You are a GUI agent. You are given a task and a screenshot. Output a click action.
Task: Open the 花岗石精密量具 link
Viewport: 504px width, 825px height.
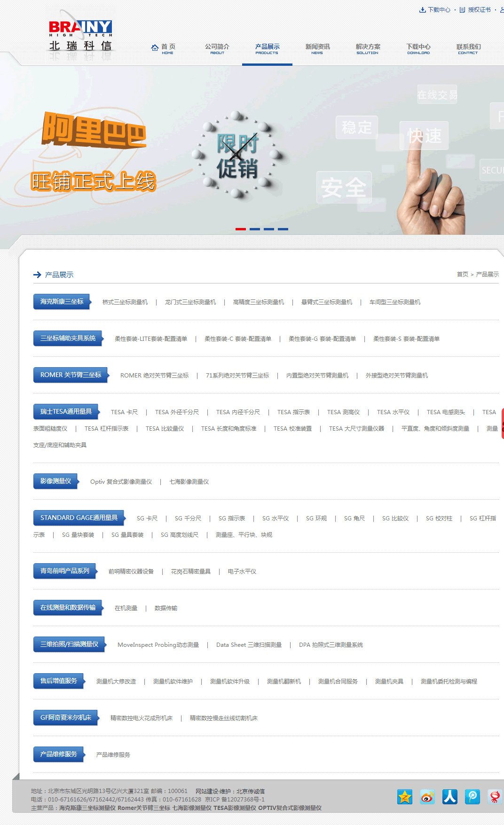191,572
